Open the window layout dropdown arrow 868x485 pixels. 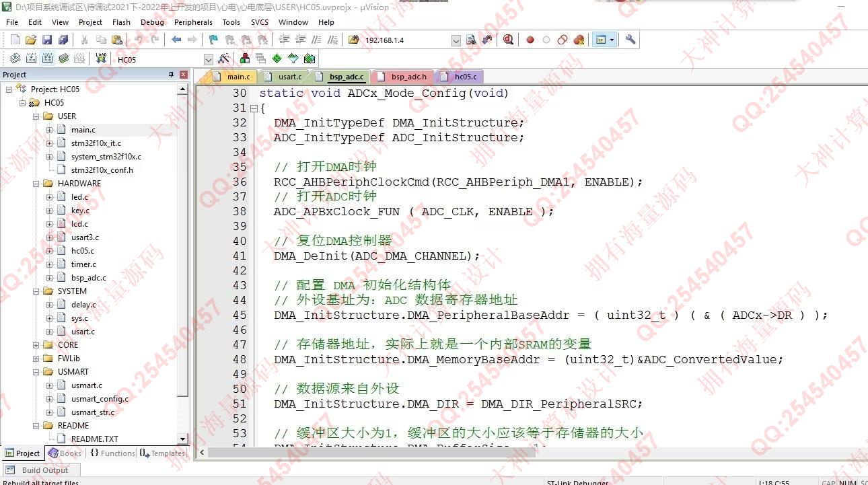point(612,40)
